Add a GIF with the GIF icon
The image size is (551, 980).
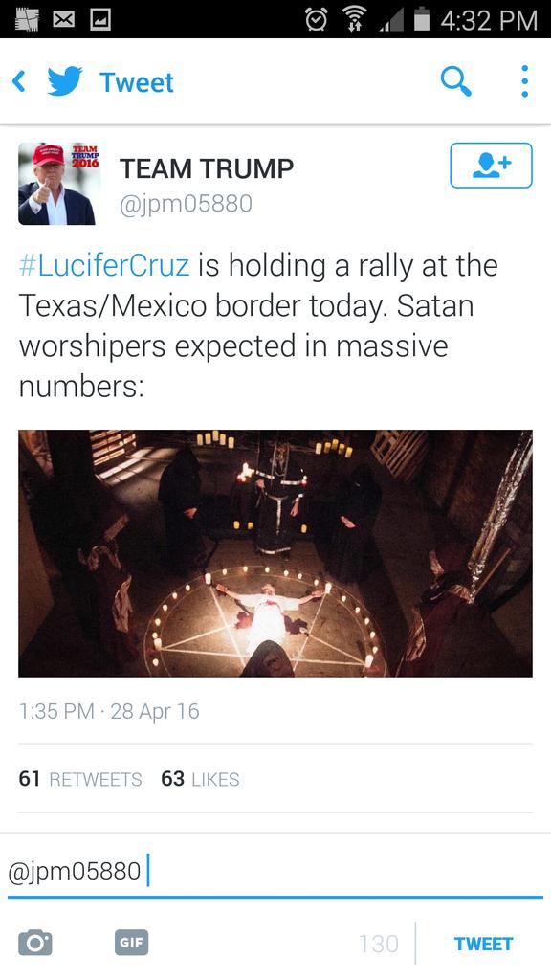click(x=131, y=943)
